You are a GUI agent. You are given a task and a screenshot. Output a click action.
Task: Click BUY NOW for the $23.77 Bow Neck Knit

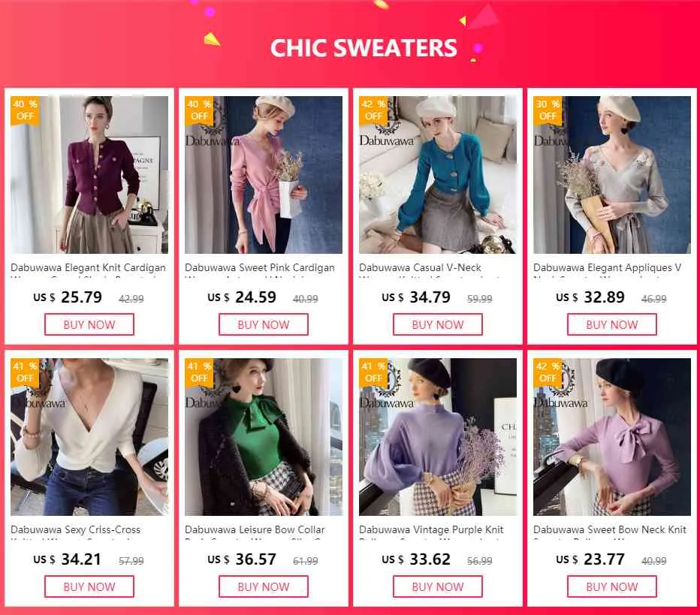[x=611, y=586]
